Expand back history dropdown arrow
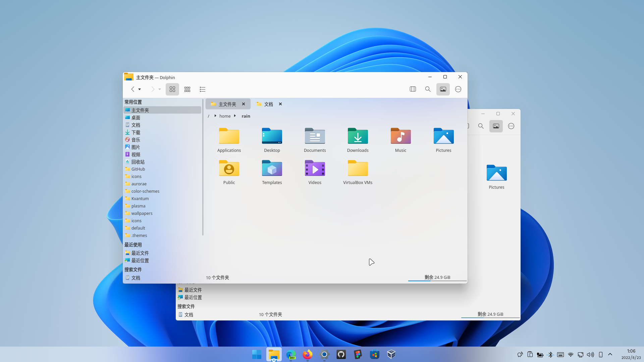Screen dimensions: 644x362 click(x=140, y=89)
